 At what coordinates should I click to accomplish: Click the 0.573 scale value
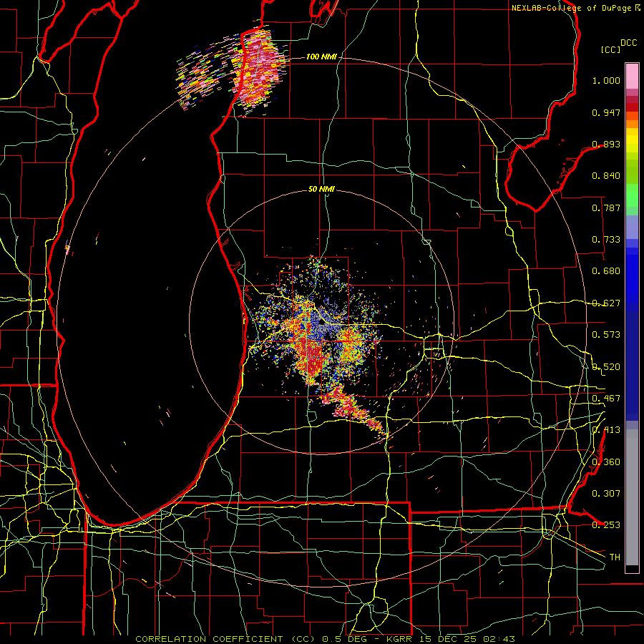[606, 335]
